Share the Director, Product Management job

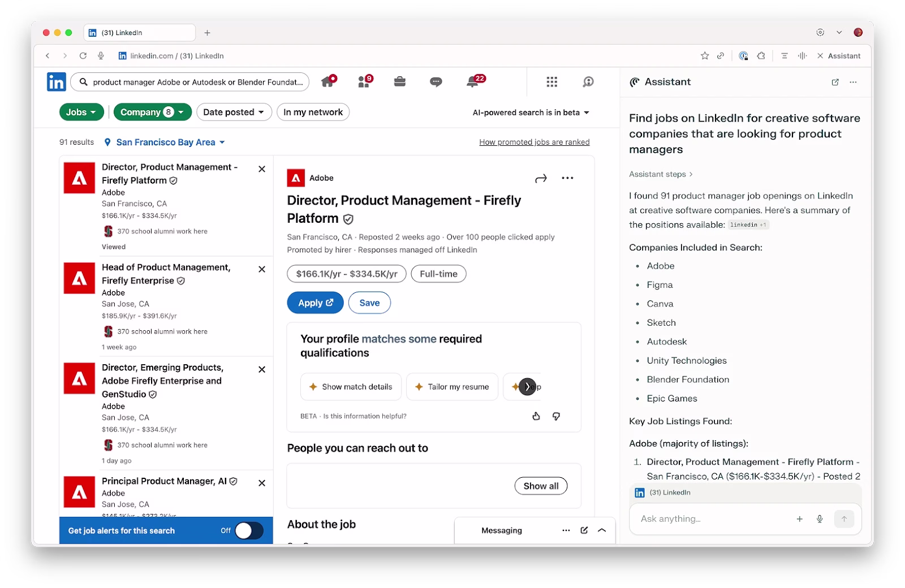[x=541, y=178]
